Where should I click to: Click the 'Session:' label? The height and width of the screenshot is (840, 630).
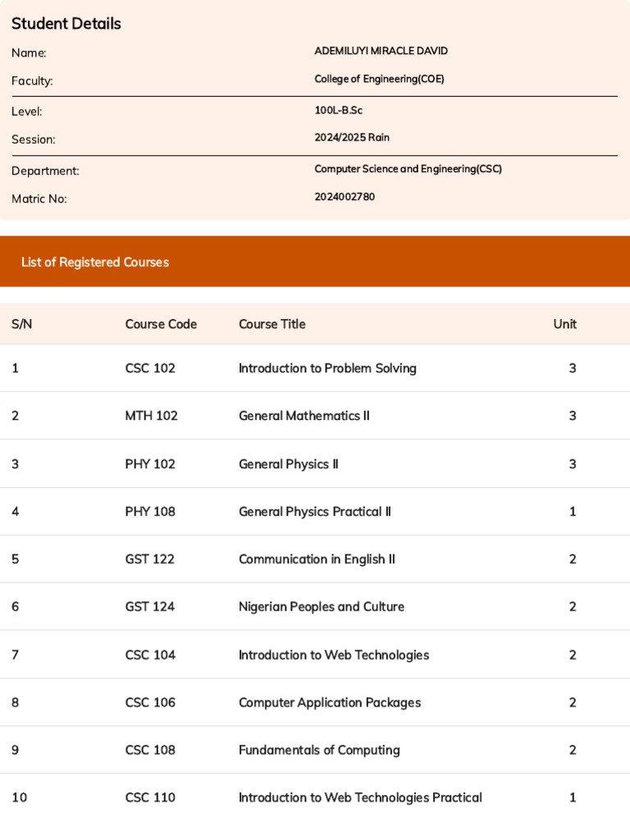coord(33,139)
